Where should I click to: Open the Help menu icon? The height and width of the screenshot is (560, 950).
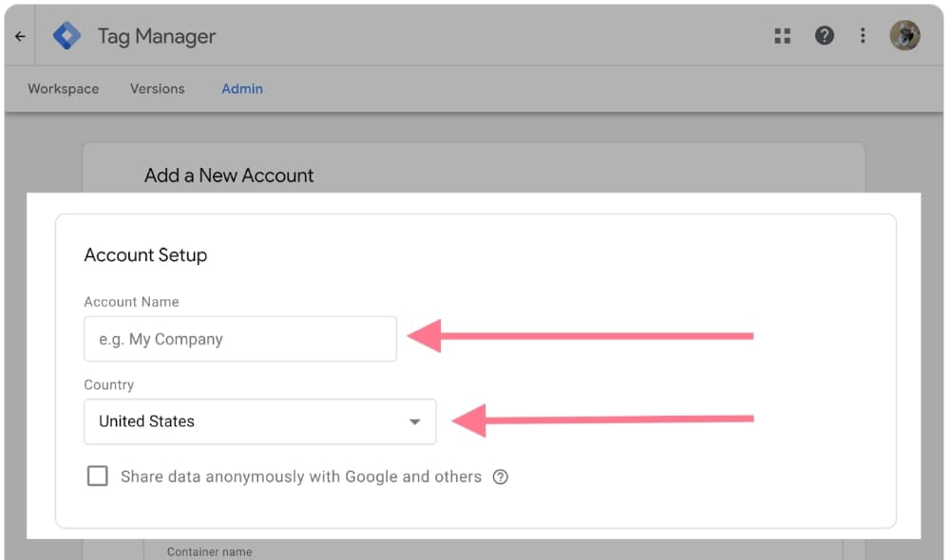pyautogui.click(x=824, y=36)
